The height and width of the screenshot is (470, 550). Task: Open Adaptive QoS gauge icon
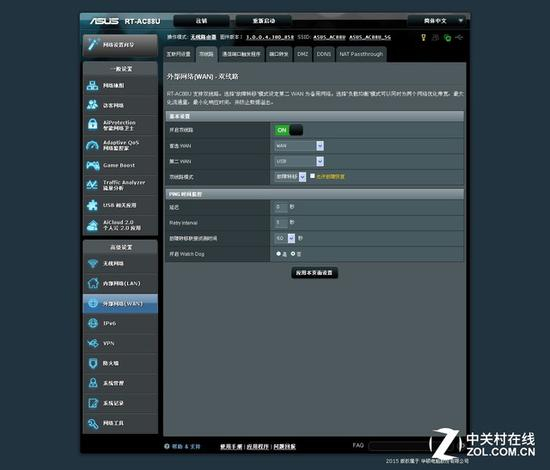coord(93,145)
